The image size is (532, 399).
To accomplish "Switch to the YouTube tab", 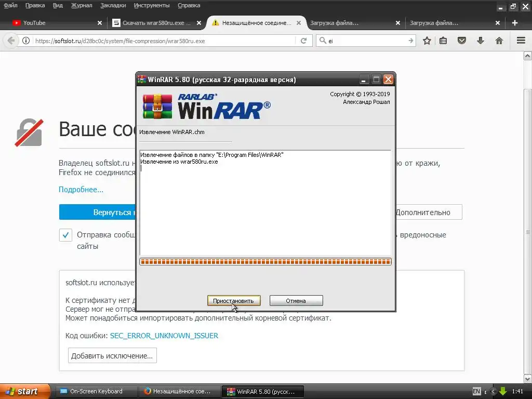I will [56, 23].
